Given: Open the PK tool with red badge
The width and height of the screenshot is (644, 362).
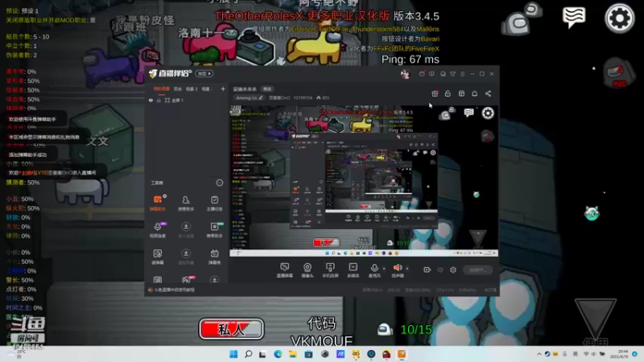Looking at the screenshot, I should [187, 279].
